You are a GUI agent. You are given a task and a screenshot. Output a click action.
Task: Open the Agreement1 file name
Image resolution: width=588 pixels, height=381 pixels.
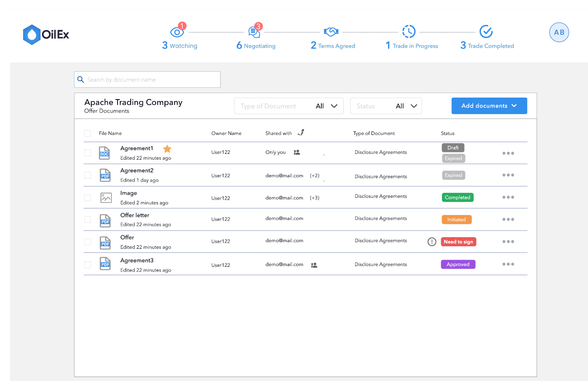coord(137,148)
